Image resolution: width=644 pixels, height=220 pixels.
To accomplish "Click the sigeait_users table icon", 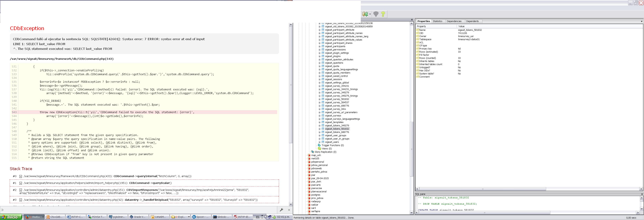I will coord(323,142).
